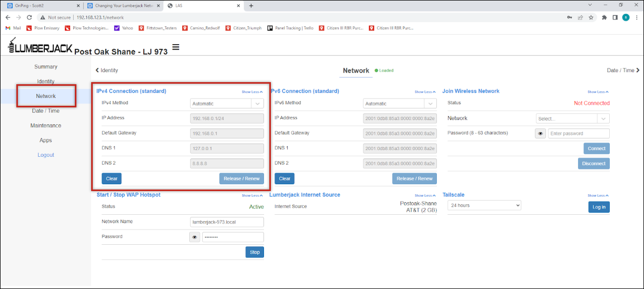Click the hotspot password field

click(233, 237)
